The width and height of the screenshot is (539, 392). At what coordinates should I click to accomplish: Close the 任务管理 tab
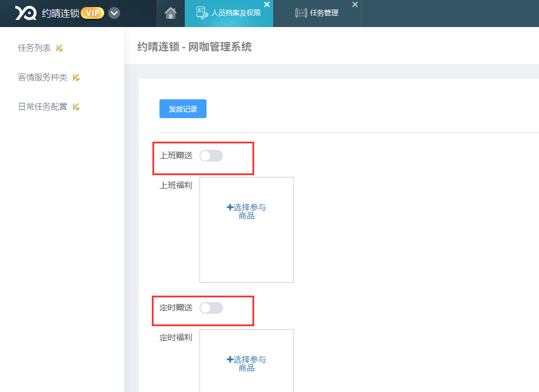pyautogui.click(x=355, y=5)
